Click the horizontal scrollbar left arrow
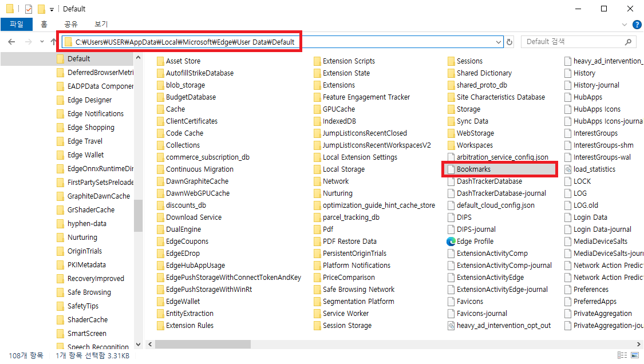644x364 pixels. pyautogui.click(x=150, y=345)
